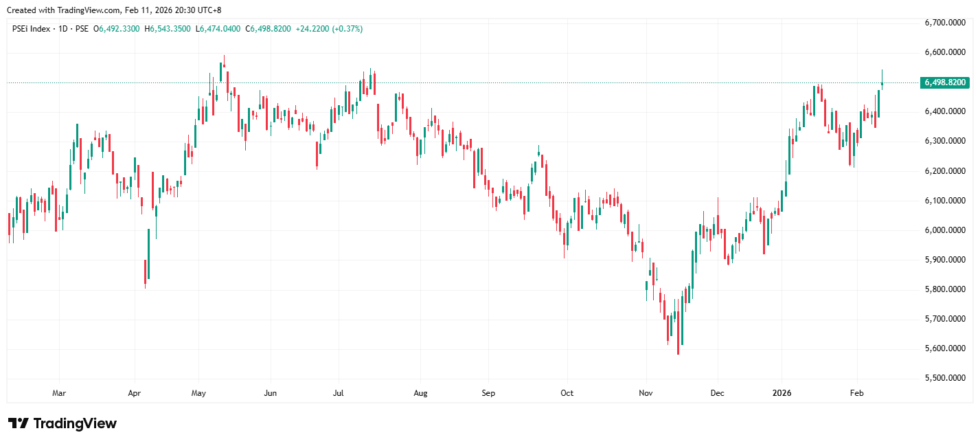Viewport: 980px width, 444px height.
Task: Click the Jul label on time axis
Action: (338, 394)
